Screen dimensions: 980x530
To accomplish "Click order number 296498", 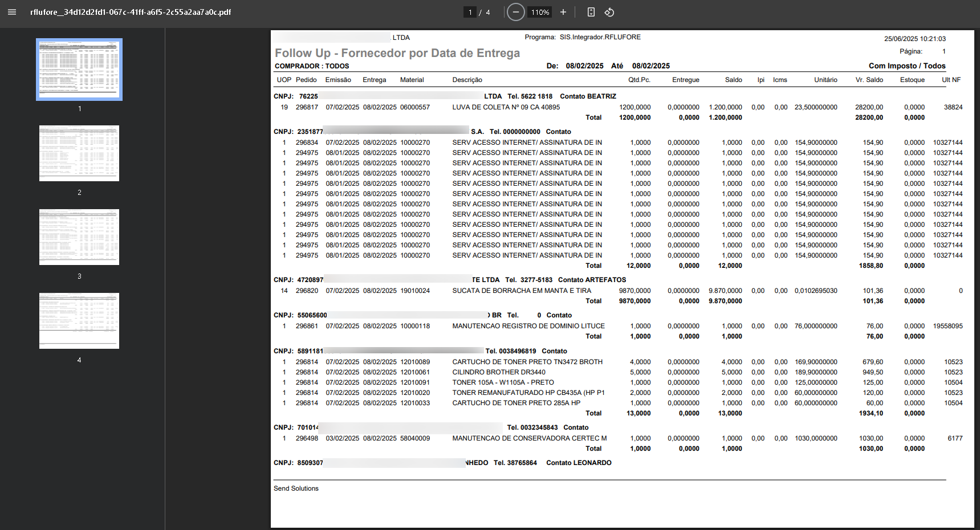I will (x=307, y=438).
